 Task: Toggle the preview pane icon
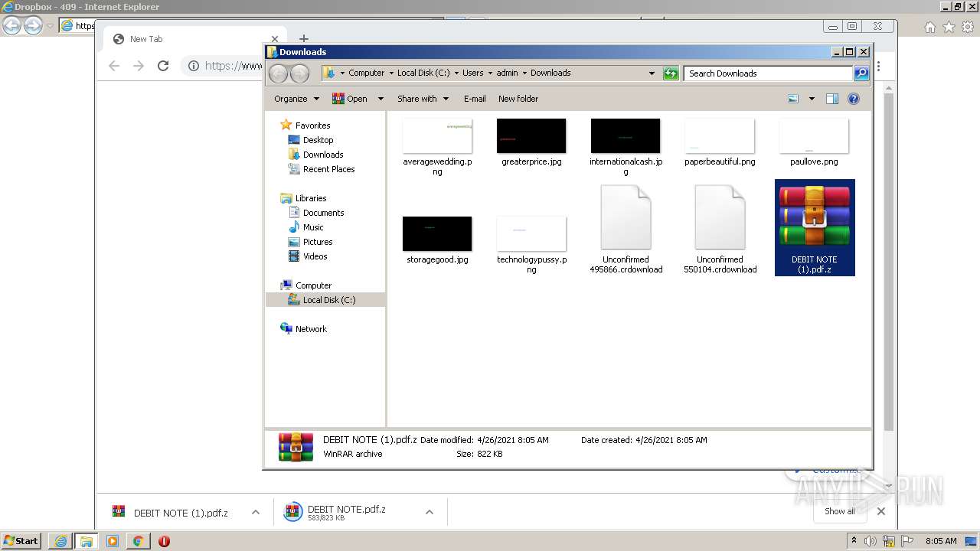[832, 99]
